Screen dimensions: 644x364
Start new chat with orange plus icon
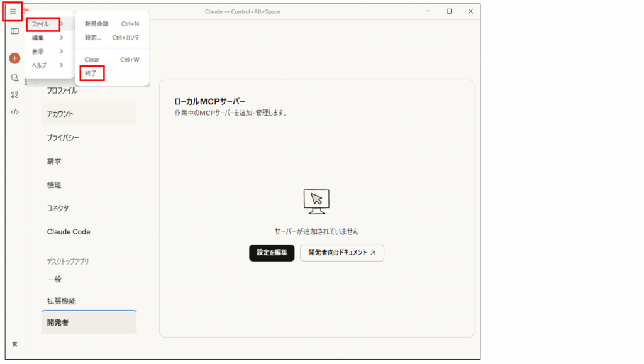click(14, 58)
